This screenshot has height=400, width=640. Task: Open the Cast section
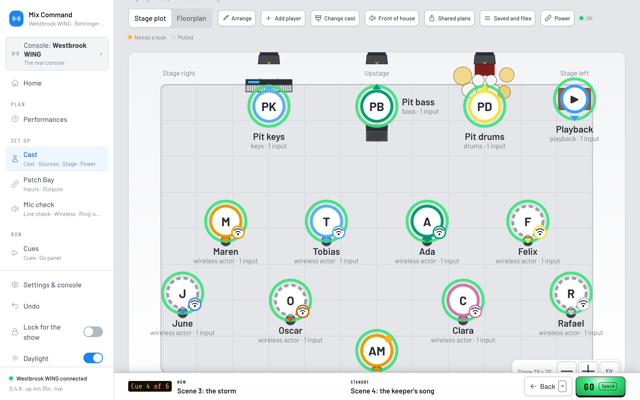[57, 159]
